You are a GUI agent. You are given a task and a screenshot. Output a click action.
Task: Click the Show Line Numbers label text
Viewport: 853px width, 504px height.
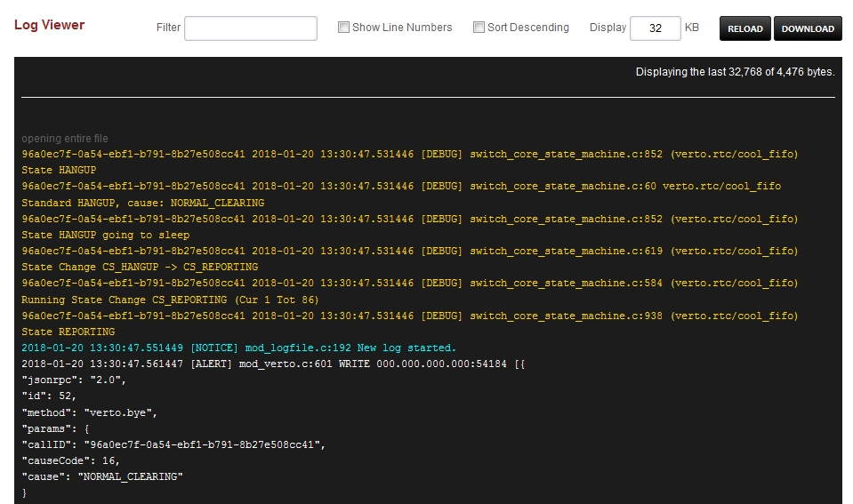tap(402, 28)
